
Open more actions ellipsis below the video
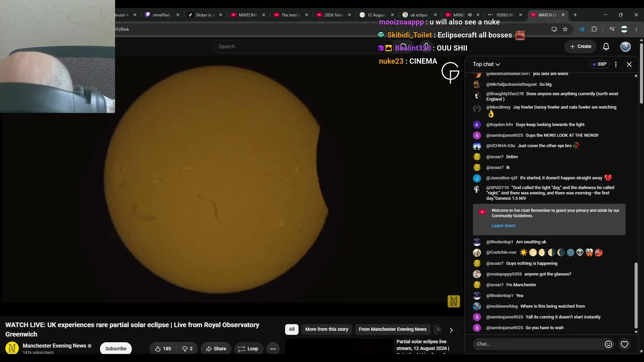pyautogui.click(x=273, y=348)
